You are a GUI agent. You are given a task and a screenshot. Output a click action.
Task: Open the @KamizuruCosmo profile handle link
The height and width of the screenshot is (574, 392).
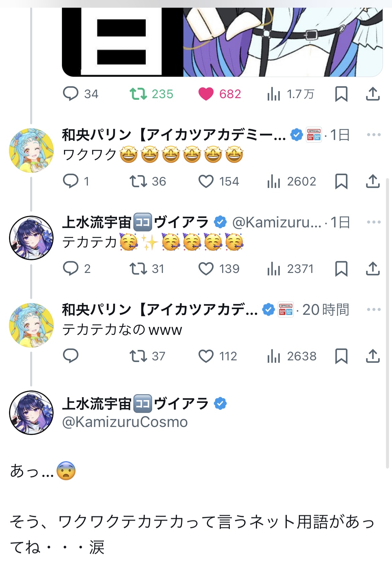[125, 422]
